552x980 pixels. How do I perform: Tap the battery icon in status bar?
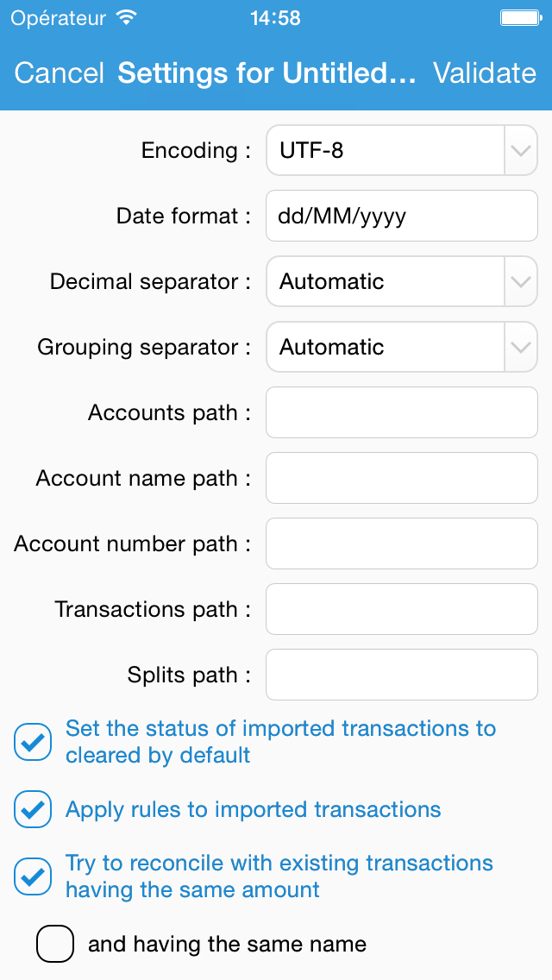click(521, 17)
